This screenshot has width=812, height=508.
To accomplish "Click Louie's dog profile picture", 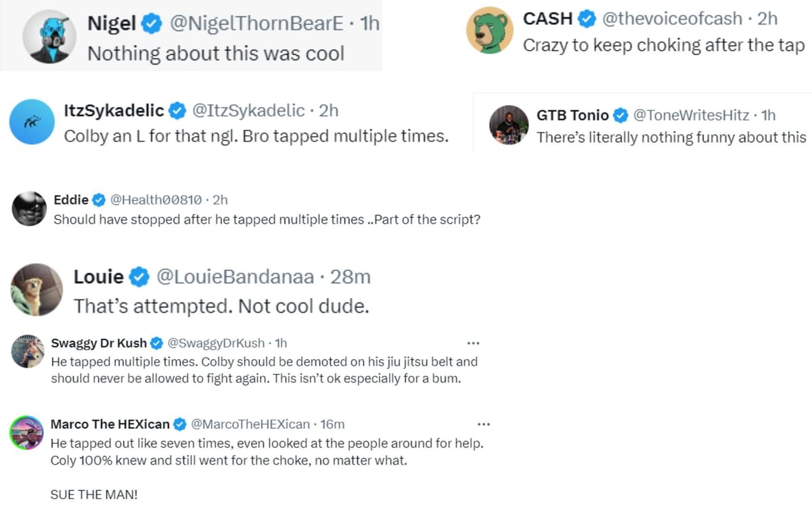I will pyautogui.click(x=35, y=289).
